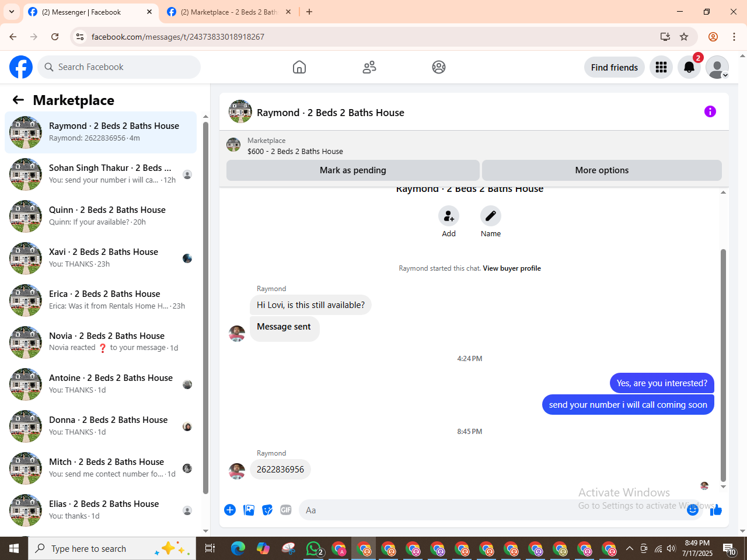This screenshot has width=747, height=560.
Task: Open the tab search dropdown arrow
Action: (x=11, y=12)
